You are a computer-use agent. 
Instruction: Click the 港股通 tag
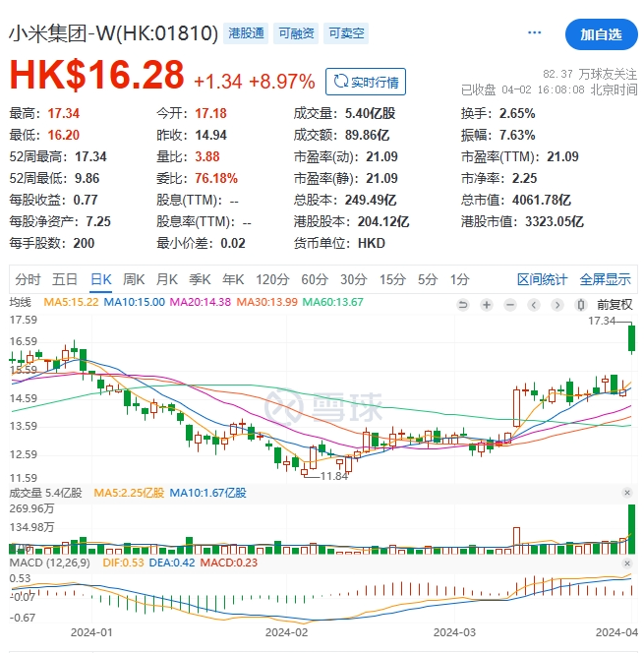point(246,33)
